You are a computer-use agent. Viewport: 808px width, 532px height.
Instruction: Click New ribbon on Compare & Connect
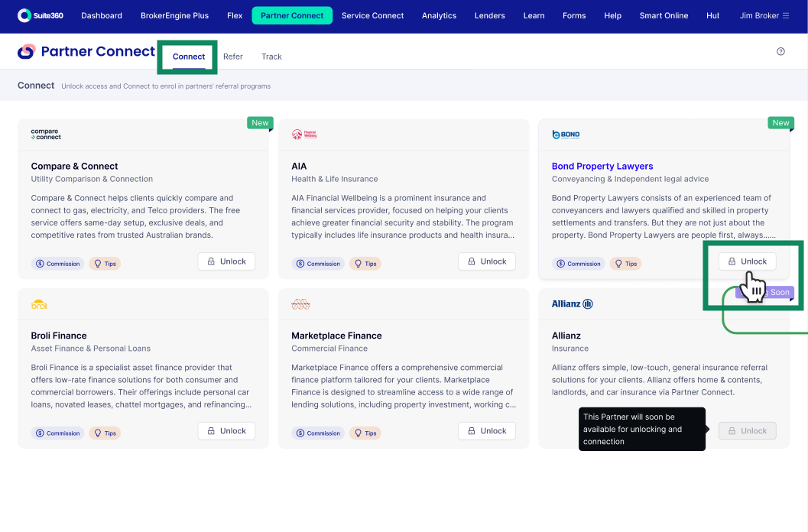tap(260, 123)
